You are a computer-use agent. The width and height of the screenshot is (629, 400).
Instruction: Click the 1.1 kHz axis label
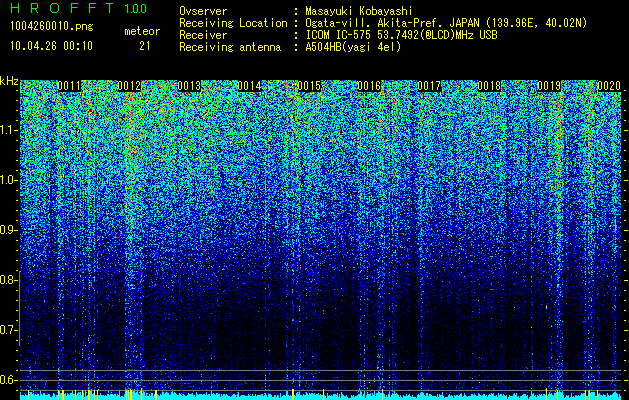click(8, 130)
